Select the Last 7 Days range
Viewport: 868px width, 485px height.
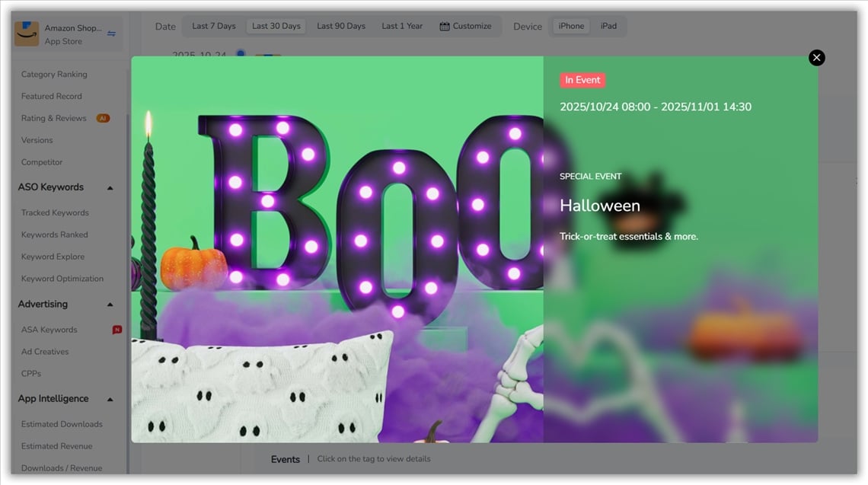213,26
